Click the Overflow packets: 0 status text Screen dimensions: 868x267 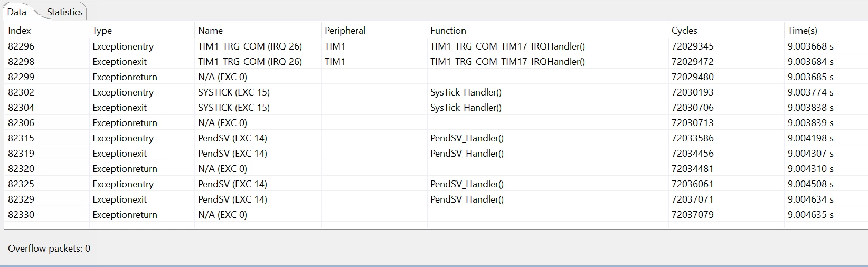tap(49, 249)
